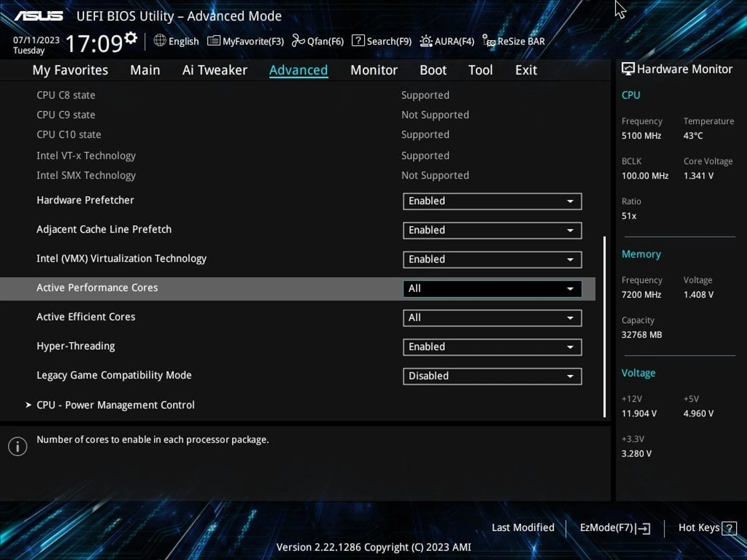Open the Active Efficient Cores dropdown
The width and height of the screenshot is (747, 560).
click(x=492, y=318)
